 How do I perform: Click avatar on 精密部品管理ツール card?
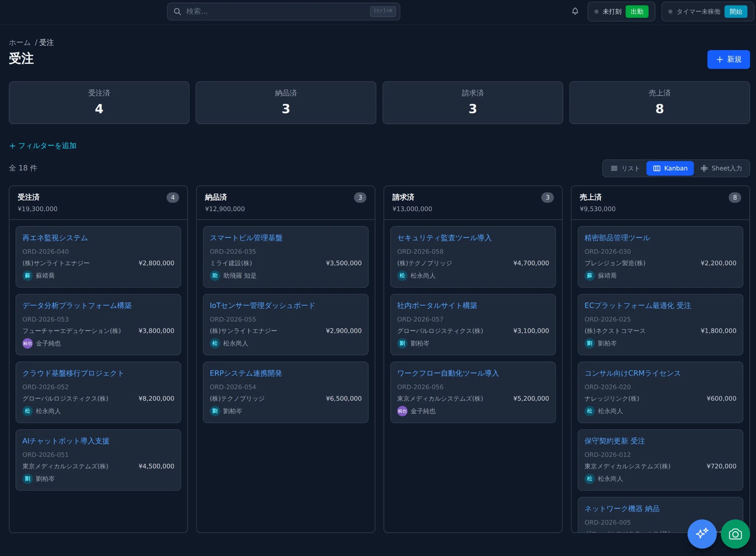590,276
